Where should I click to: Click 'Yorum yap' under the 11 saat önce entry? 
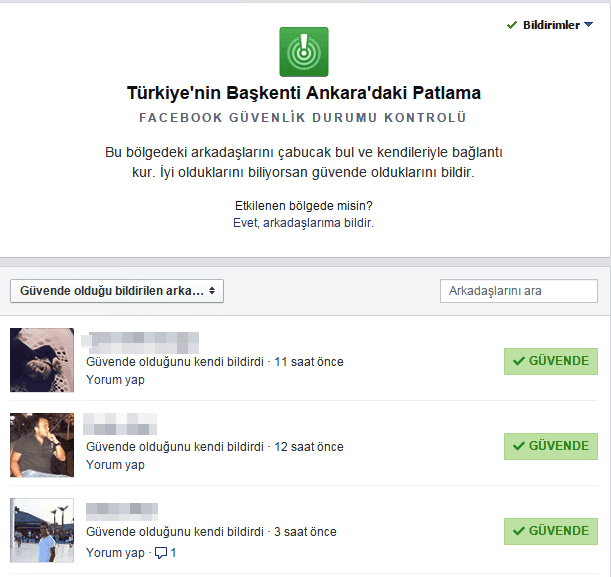tap(115, 380)
